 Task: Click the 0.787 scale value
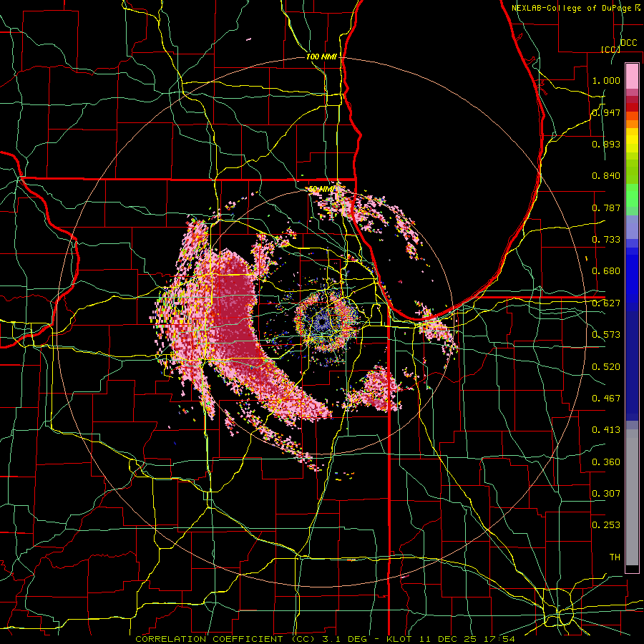(606, 208)
